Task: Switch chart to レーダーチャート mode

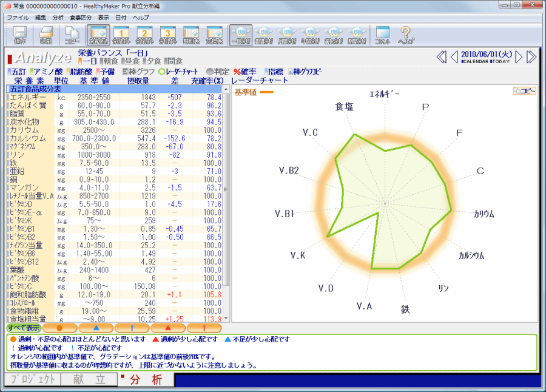Action: [178, 72]
